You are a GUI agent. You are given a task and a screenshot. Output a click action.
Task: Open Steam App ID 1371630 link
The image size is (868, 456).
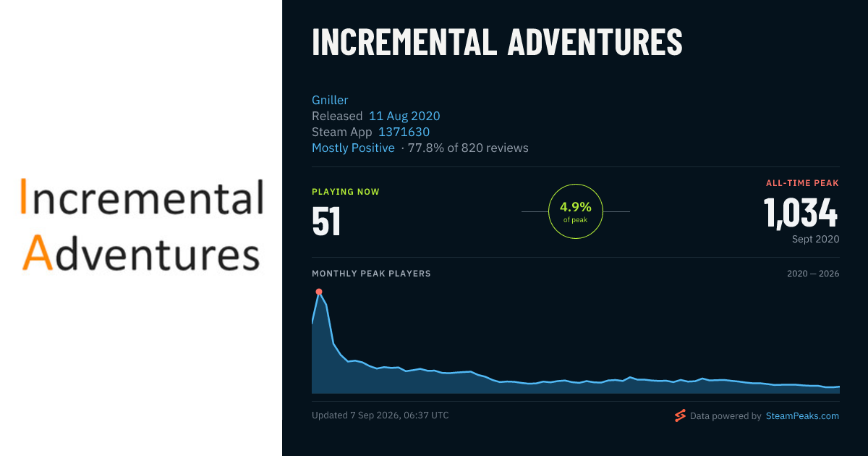point(404,132)
